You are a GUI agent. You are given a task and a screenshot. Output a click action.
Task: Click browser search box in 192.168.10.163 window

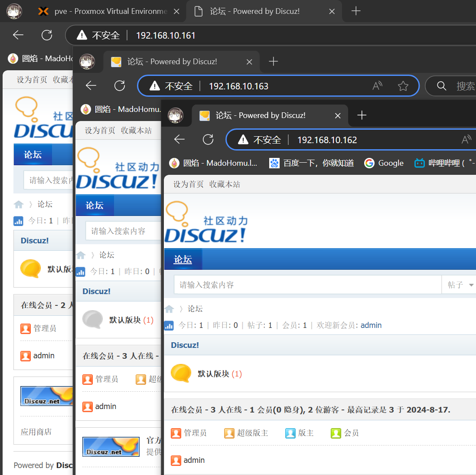pyautogui.click(x=451, y=86)
